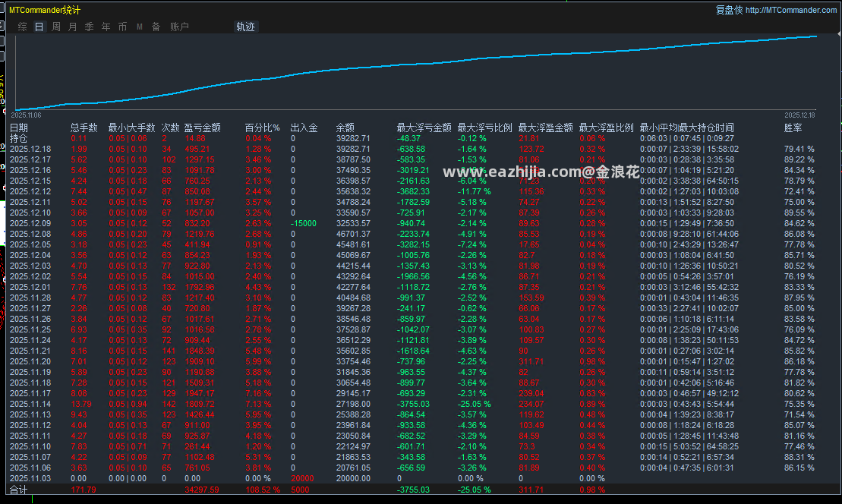Click profit 922.80 on 2025.12.03
The height and width of the screenshot is (504, 842).
coord(197,266)
